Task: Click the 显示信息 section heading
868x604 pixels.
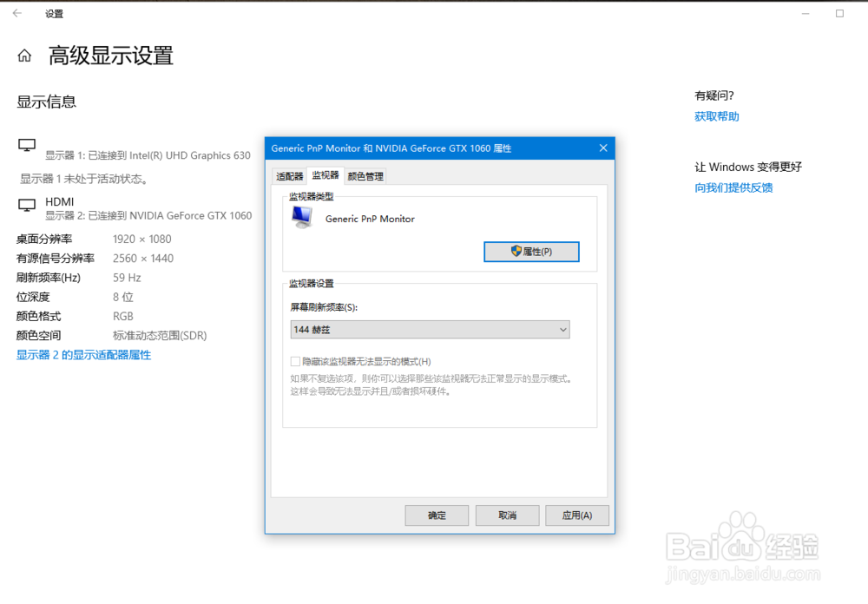Action: tap(47, 102)
